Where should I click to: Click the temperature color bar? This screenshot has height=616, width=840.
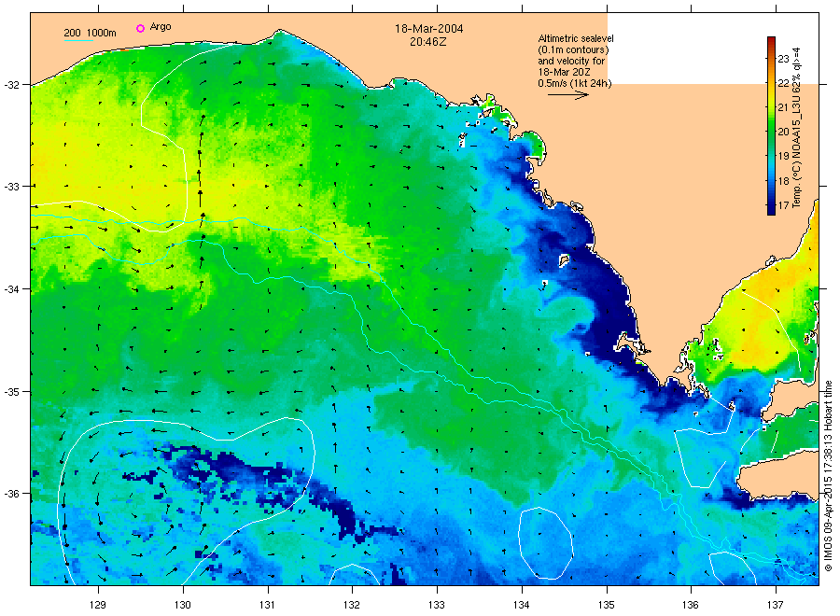(771, 126)
